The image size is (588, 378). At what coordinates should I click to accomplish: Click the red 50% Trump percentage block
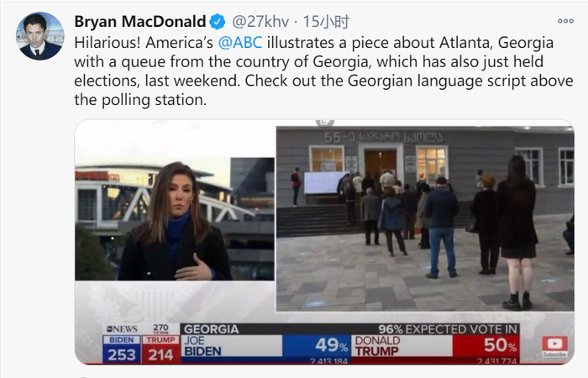point(486,346)
